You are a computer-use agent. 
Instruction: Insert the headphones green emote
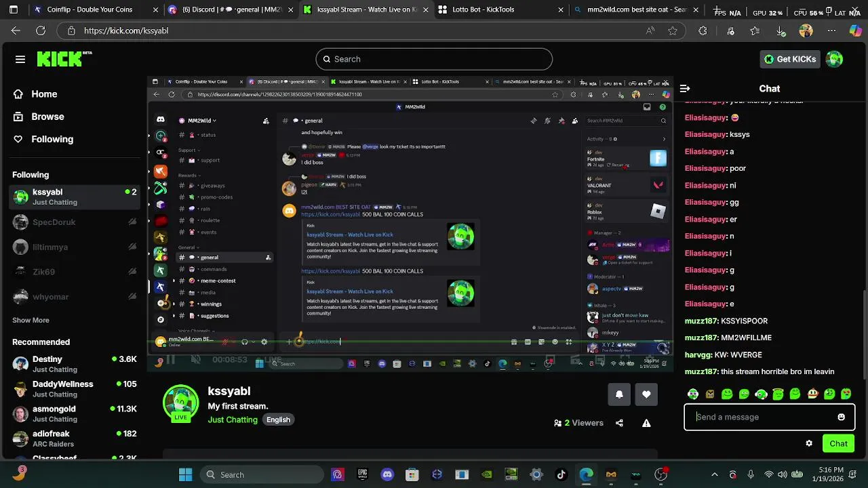tap(761, 394)
